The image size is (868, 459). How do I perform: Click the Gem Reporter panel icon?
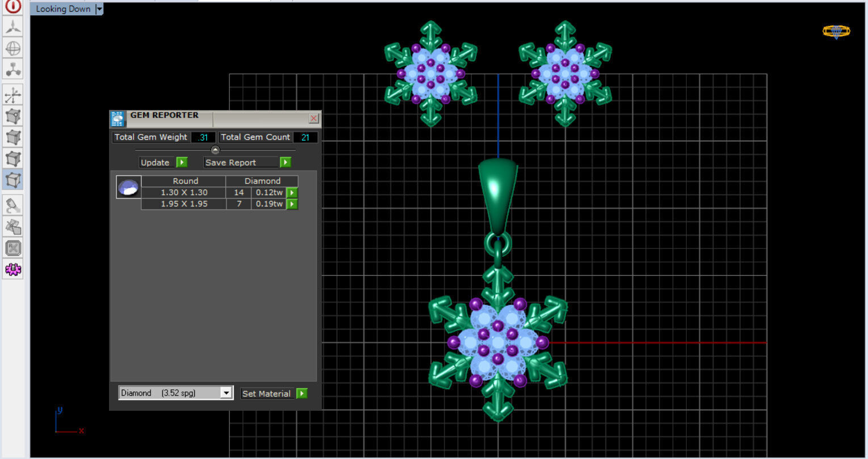[x=118, y=119]
